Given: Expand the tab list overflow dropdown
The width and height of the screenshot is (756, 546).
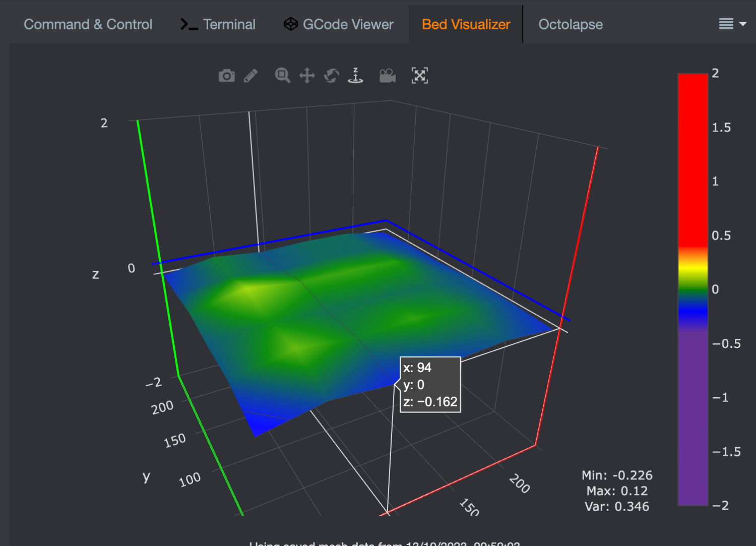Looking at the screenshot, I should (x=732, y=24).
